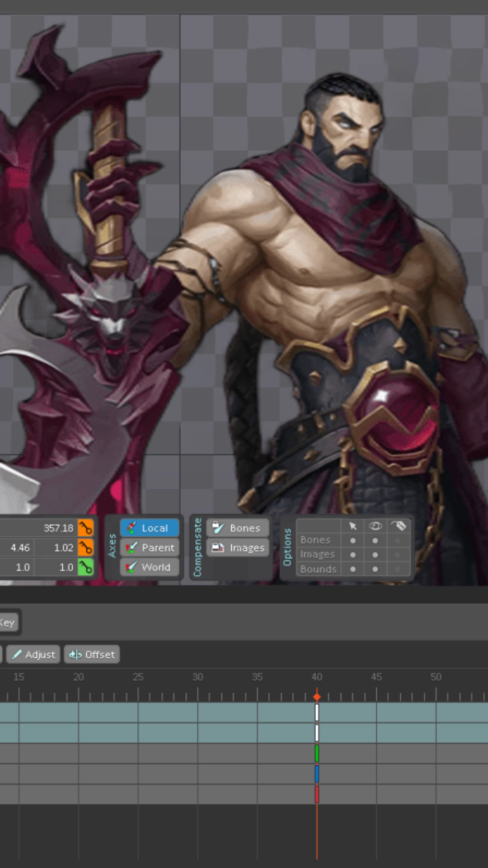Select Local axes mode
The width and height of the screenshot is (488, 868).
150,528
